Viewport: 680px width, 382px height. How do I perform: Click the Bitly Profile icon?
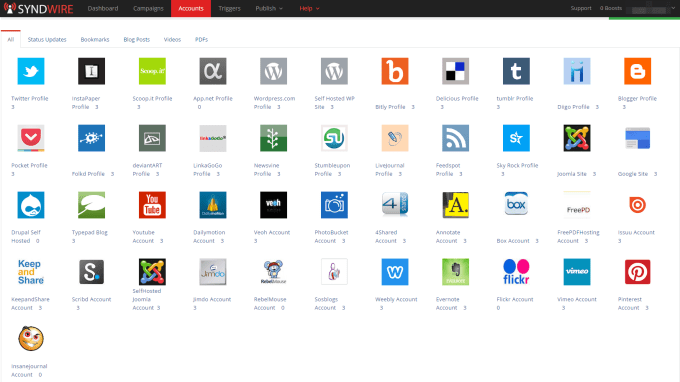tap(395, 71)
